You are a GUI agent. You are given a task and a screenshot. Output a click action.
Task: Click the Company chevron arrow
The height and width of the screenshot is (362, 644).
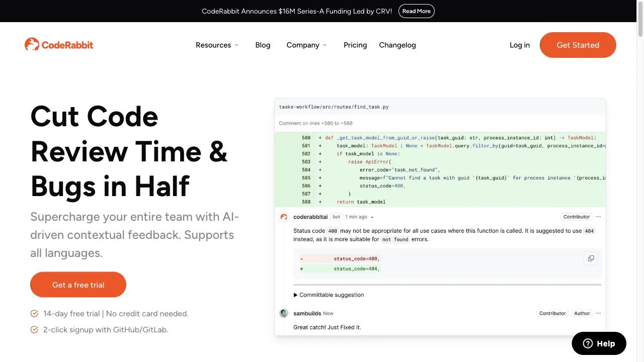coord(325,45)
